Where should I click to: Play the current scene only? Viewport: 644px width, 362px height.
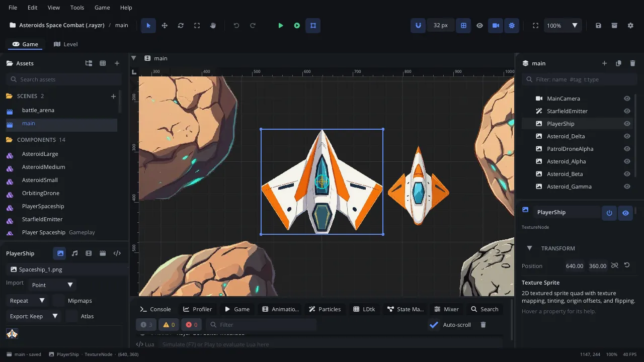[x=297, y=26]
